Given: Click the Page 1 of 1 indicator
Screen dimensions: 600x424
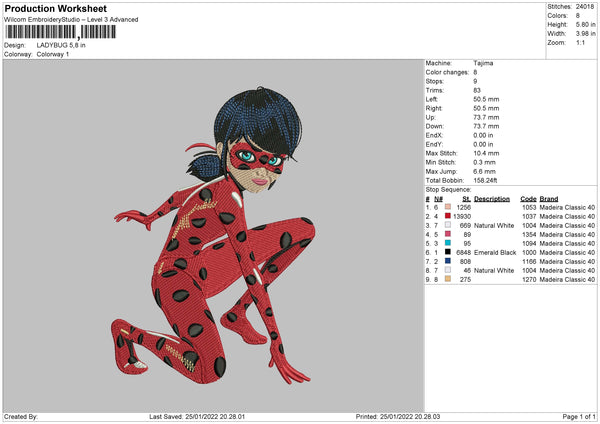Looking at the screenshot, I should coord(579,416).
